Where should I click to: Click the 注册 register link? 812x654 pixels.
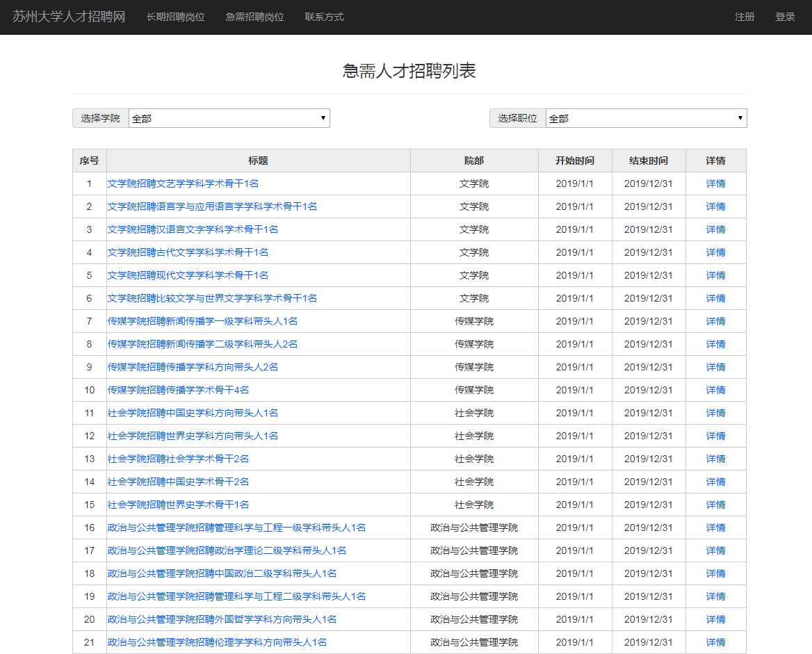745,17
